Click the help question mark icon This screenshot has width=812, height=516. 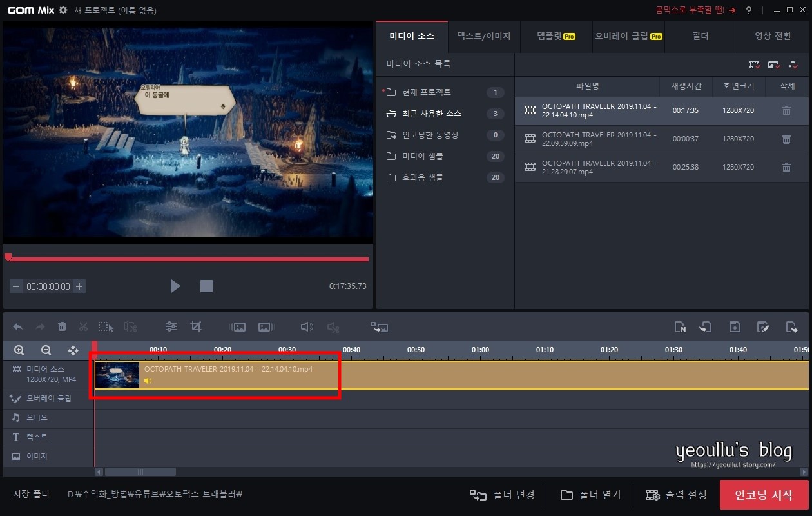click(x=749, y=10)
